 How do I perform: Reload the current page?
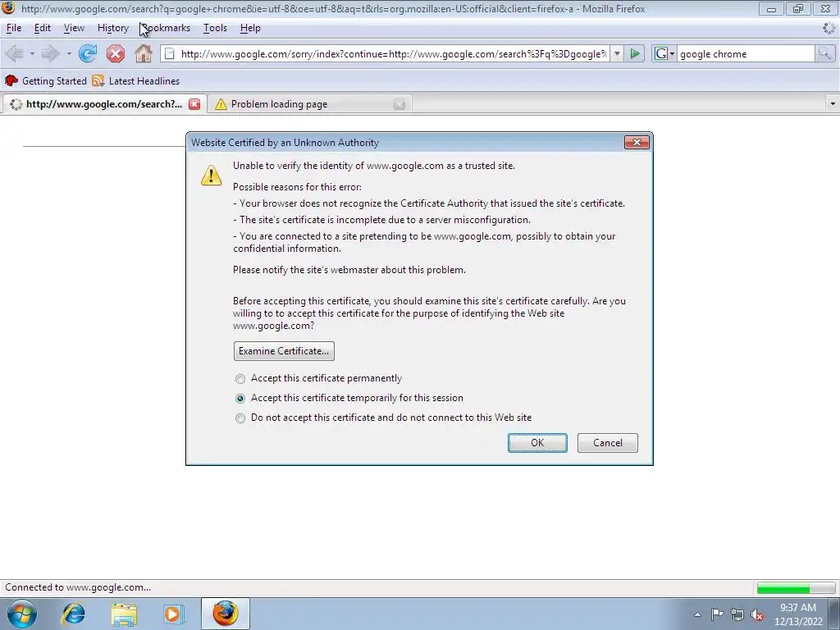pyautogui.click(x=87, y=53)
